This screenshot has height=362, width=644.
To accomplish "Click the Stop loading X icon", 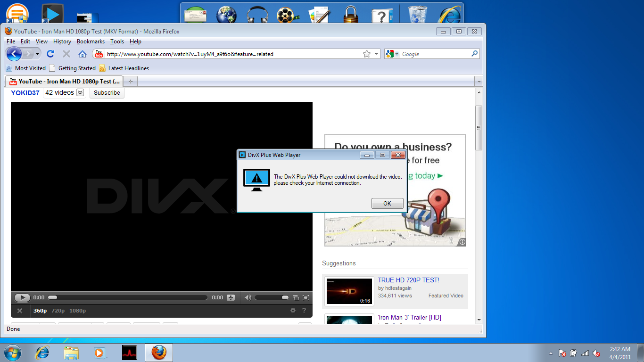I will 66,54.
